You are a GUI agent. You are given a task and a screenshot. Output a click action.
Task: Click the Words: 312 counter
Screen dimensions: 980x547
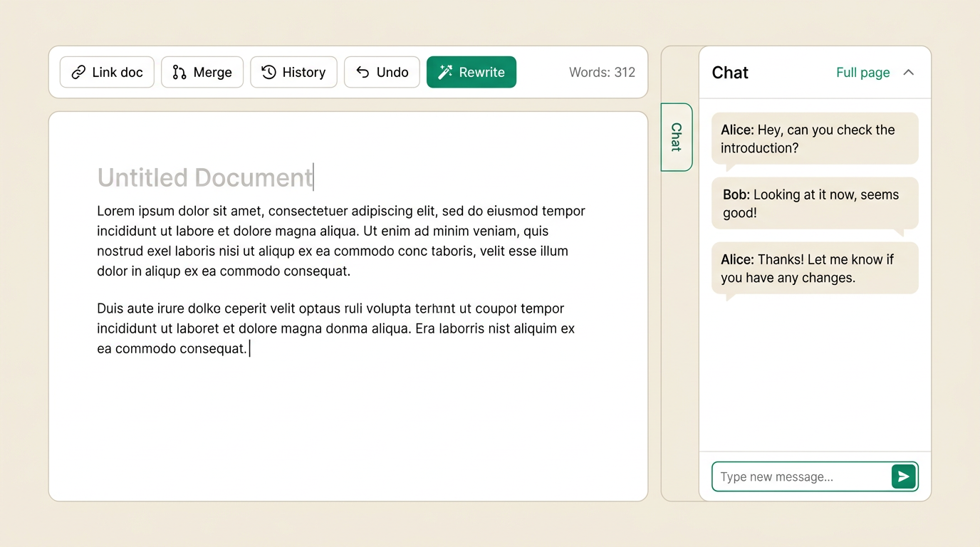[602, 72]
